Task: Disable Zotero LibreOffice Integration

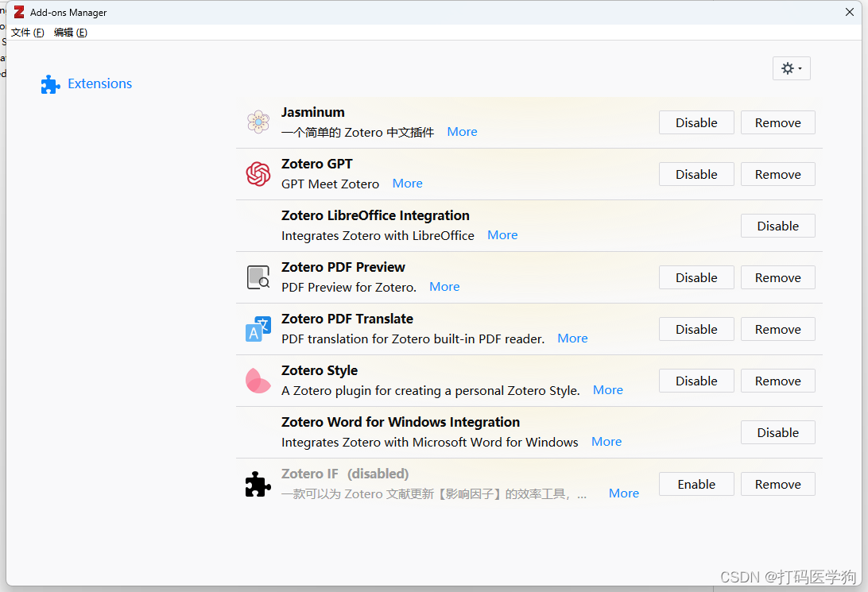Action: (777, 226)
